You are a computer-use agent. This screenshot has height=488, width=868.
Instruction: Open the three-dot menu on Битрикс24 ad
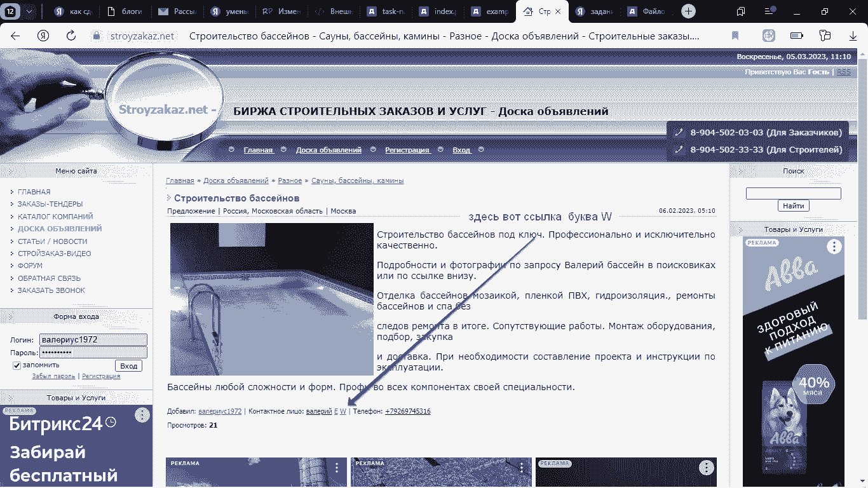click(142, 416)
